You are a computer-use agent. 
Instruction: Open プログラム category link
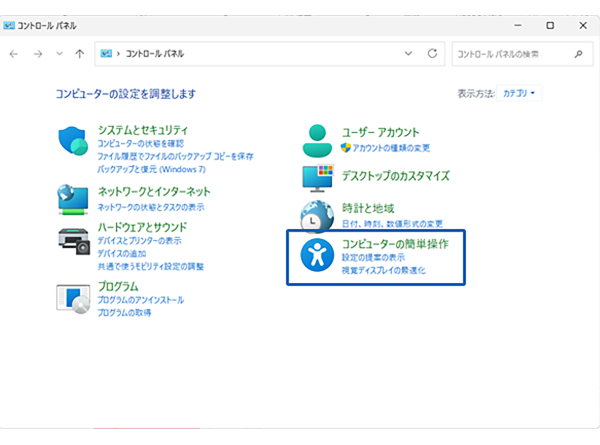tap(118, 286)
